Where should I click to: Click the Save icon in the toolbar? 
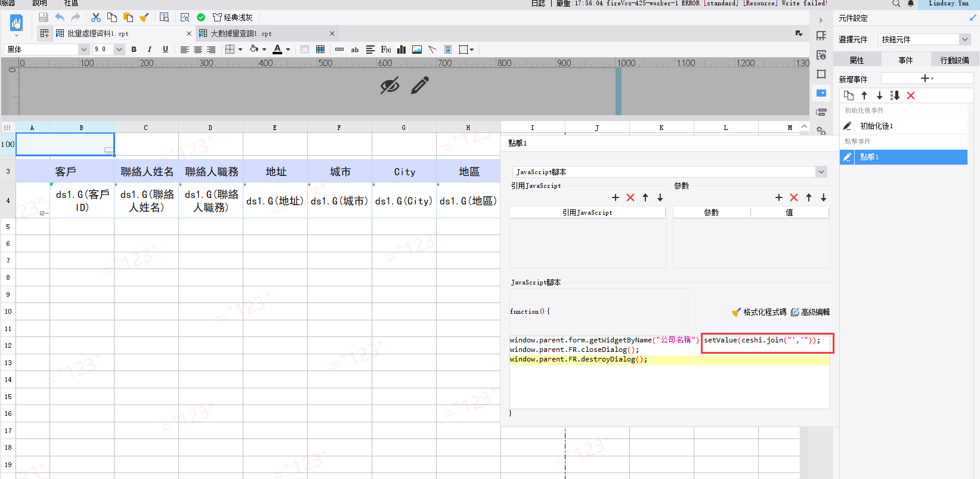coord(43,17)
